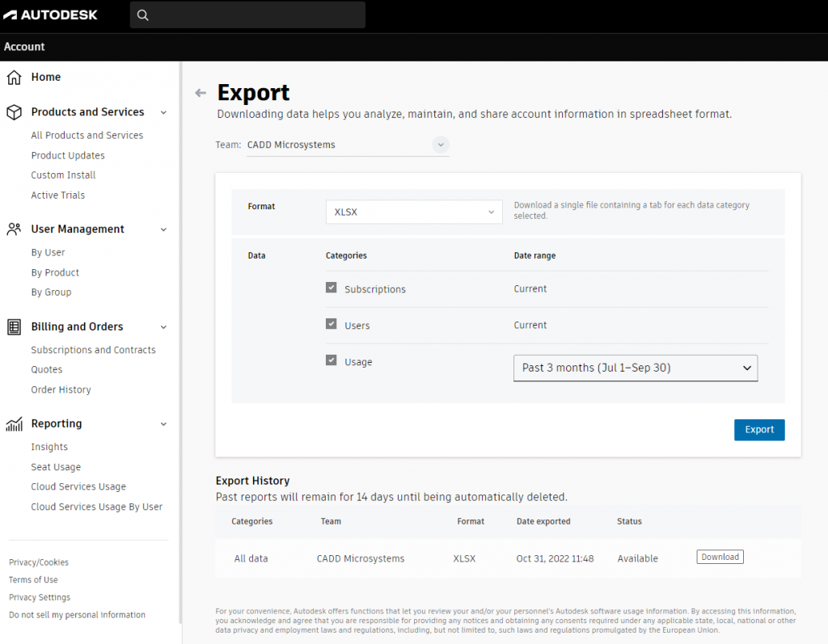This screenshot has width=828, height=644.
Task: Open Custom Install page
Action: click(x=63, y=175)
